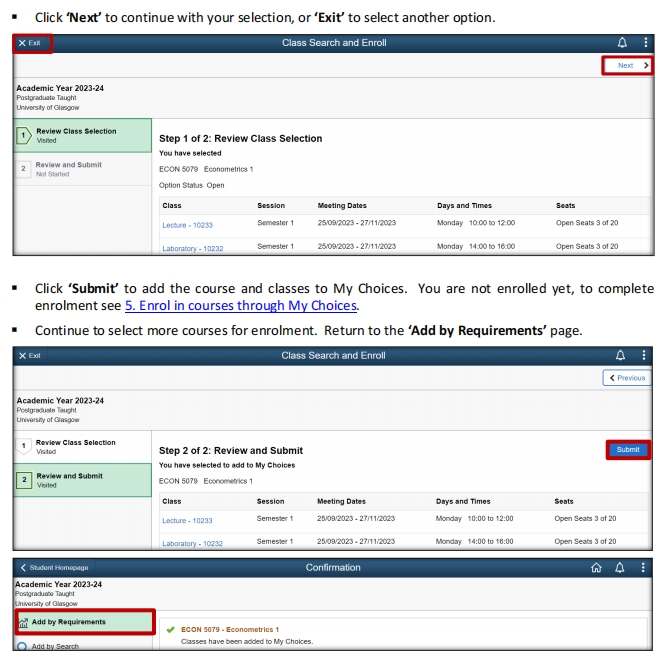Open Lecture - 10233 link in Step 1 table
This screenshot has height=665, width=667.
(x=187, y=225)
